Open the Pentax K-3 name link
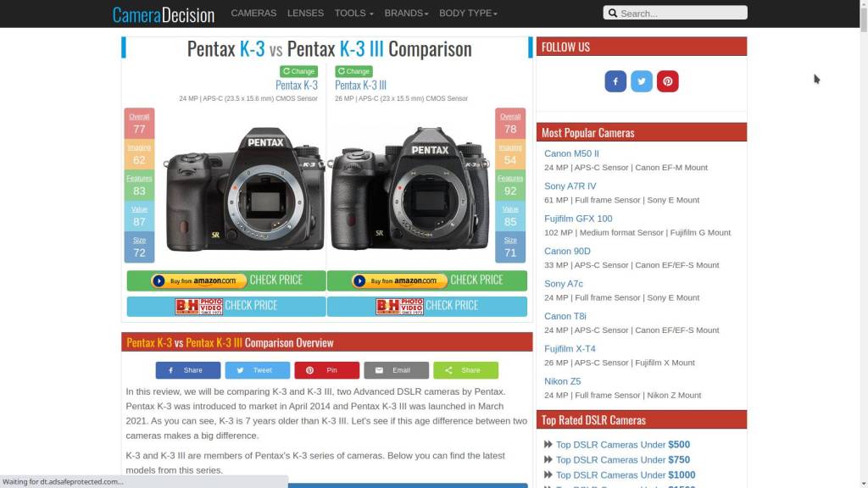Image resolution: width=868 pixels, height=488 pixels. pos(297,86)
